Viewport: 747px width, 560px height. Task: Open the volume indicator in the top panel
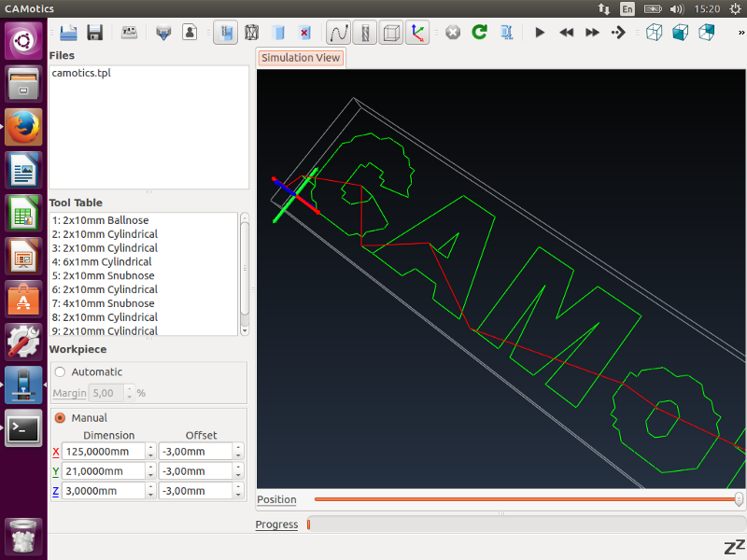(676, 8)
